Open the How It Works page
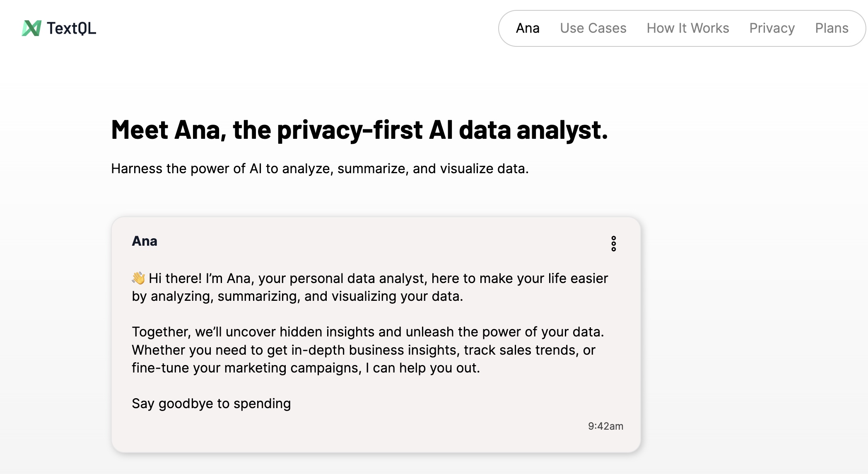The image size is (868, 474). (x=687, y=28)
